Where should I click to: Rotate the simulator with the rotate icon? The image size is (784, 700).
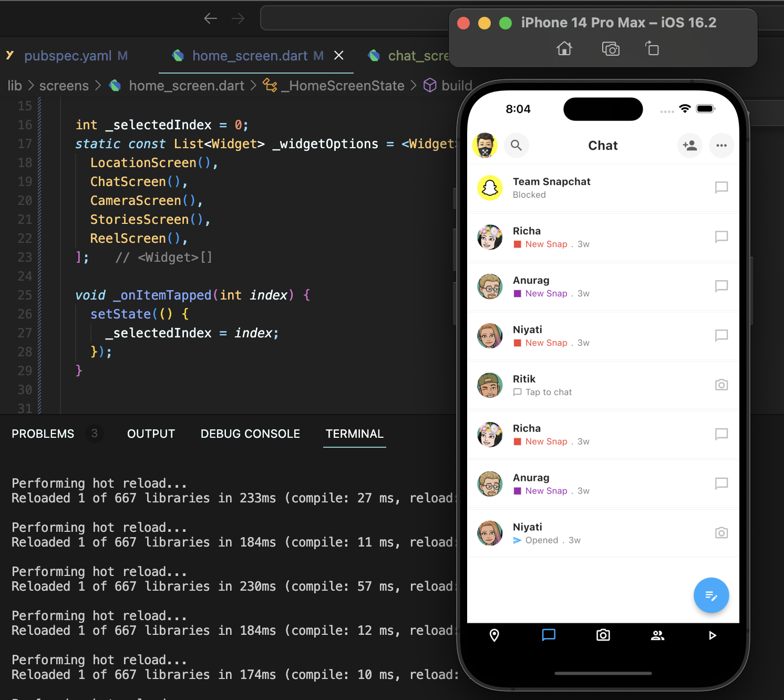coord(652,48)
